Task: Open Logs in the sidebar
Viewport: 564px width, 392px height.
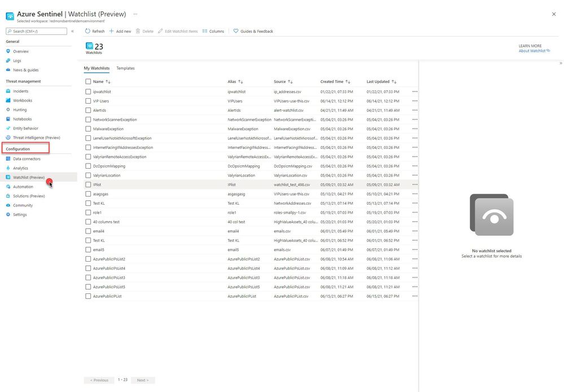Action: point(18,61)
